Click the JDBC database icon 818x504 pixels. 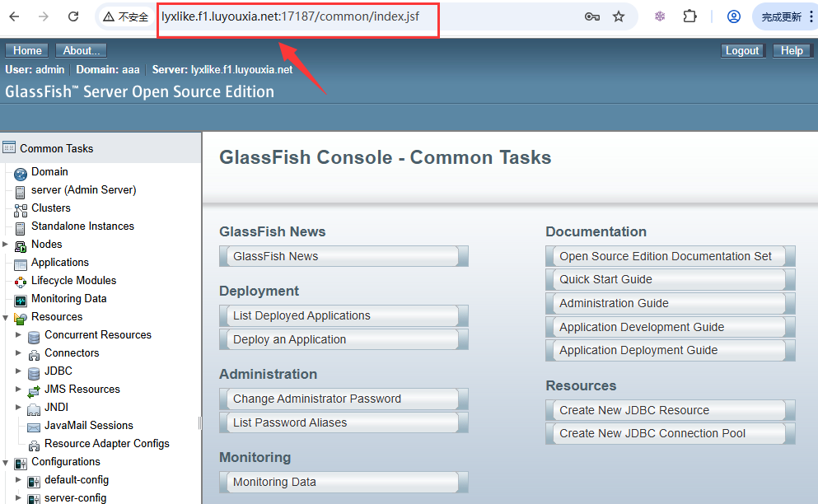tap(34, 373)
